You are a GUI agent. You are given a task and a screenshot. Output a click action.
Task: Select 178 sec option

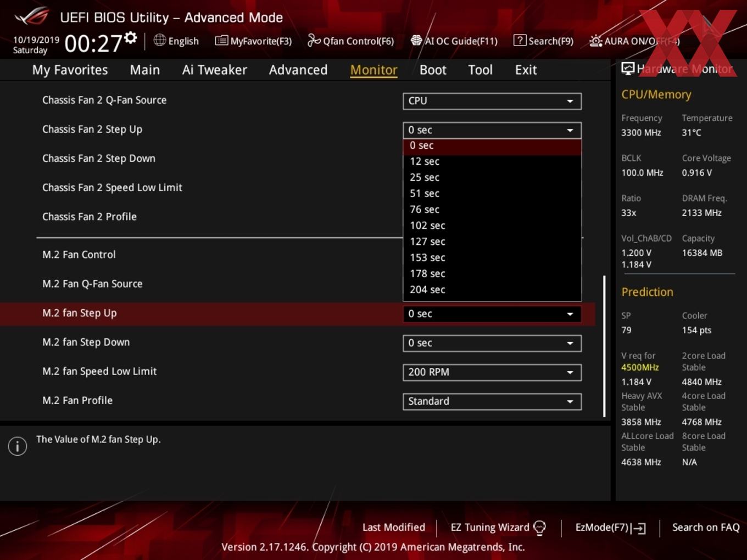(492, 273)
